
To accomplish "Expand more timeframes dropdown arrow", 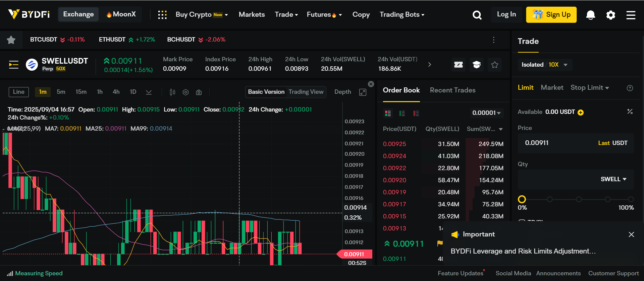I will (149, 92).
